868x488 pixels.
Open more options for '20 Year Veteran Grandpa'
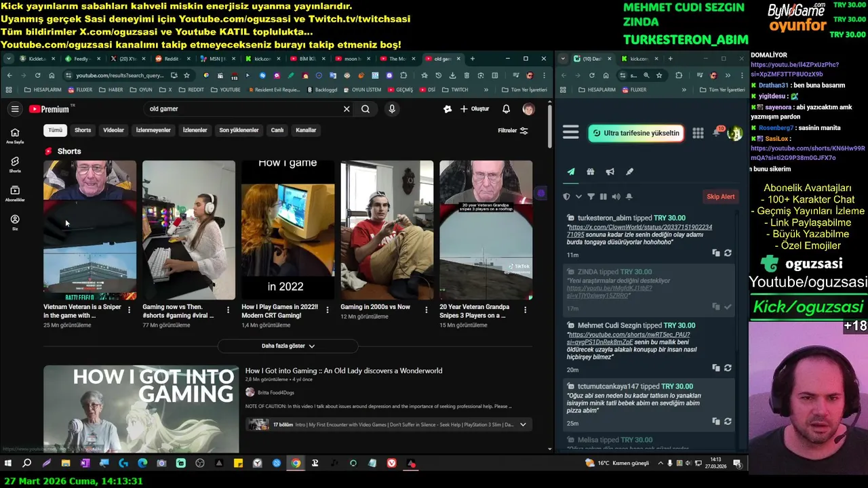[525, 310]
